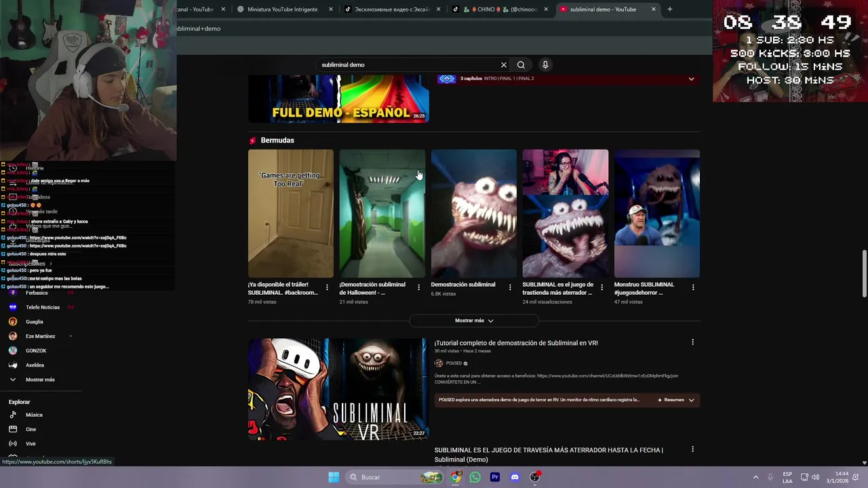Open options menu for 'Monstruo SUBLIMINAL' short
The image size is (868, 488).
pos(693,287)
